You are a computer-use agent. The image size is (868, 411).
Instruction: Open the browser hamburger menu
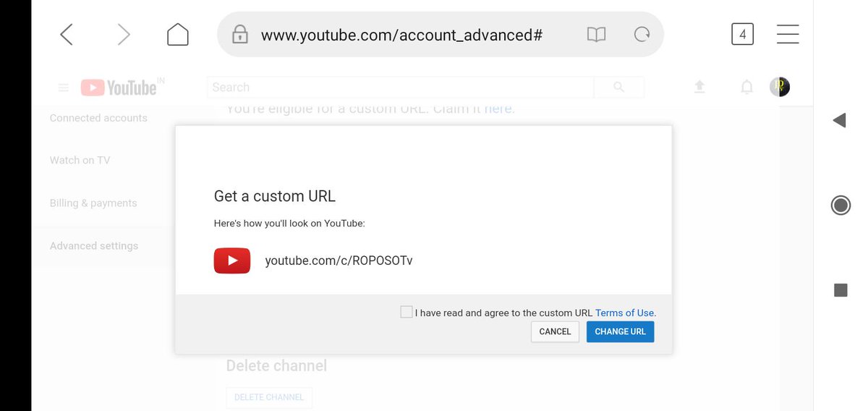[788, 34]
